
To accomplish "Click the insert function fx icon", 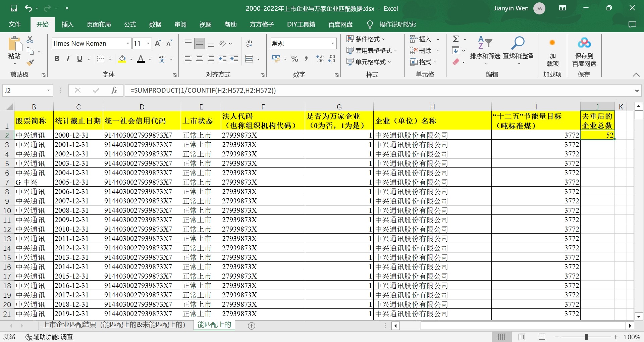I will [x=114, y=90].
